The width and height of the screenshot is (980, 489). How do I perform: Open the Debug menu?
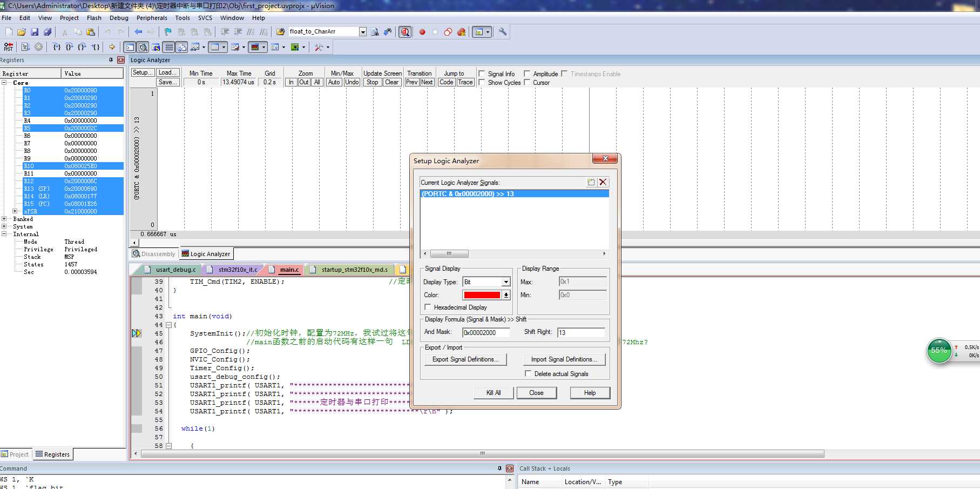coord(119,18)
